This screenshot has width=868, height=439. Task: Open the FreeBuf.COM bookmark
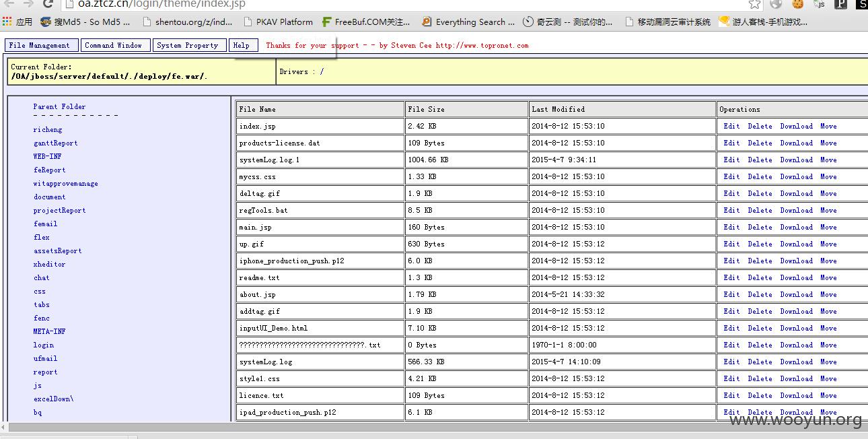coord(366,22)
